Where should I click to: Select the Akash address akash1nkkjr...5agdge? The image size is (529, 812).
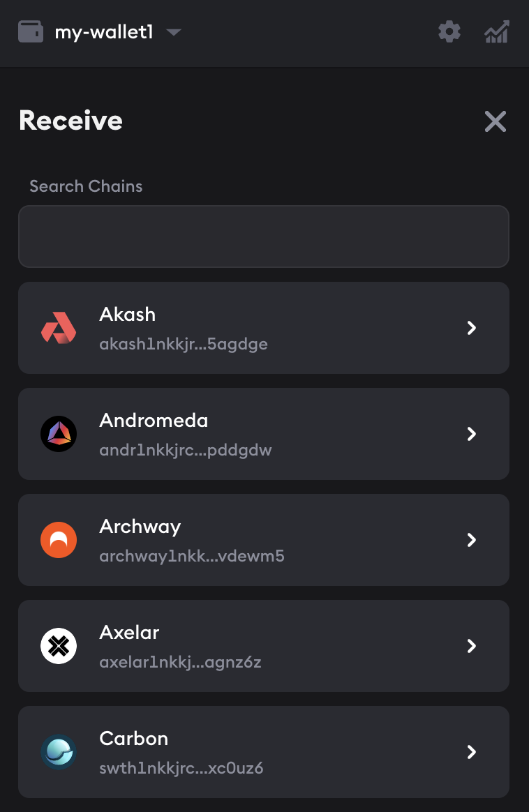click(184, 344)
